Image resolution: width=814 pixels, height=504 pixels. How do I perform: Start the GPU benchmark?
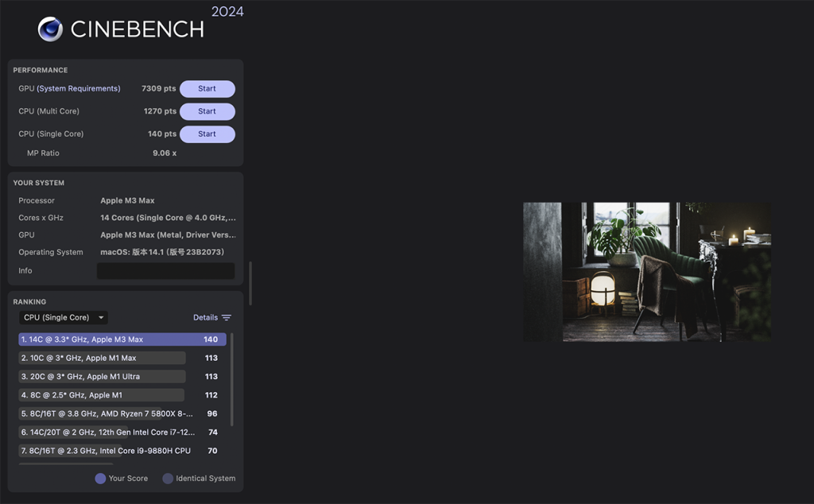click(x=207, y=89)
